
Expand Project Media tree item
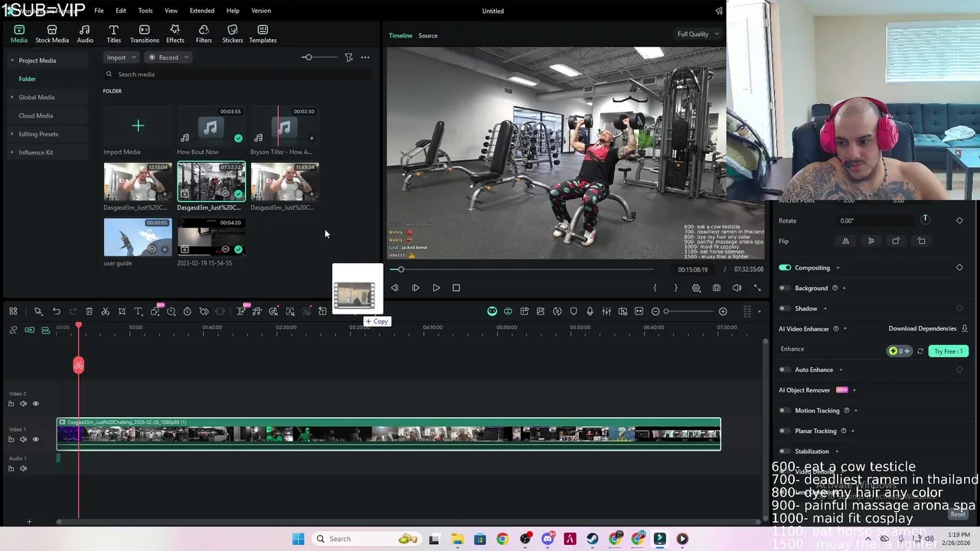tap(11, 60)
